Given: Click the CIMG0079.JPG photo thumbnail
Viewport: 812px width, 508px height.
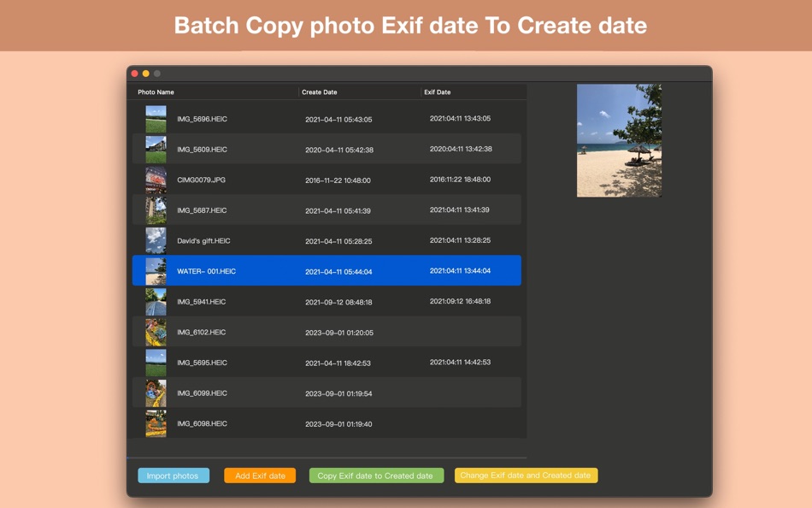Looking at the screenshot, I should pyautogui.click(x=156, y=180).
